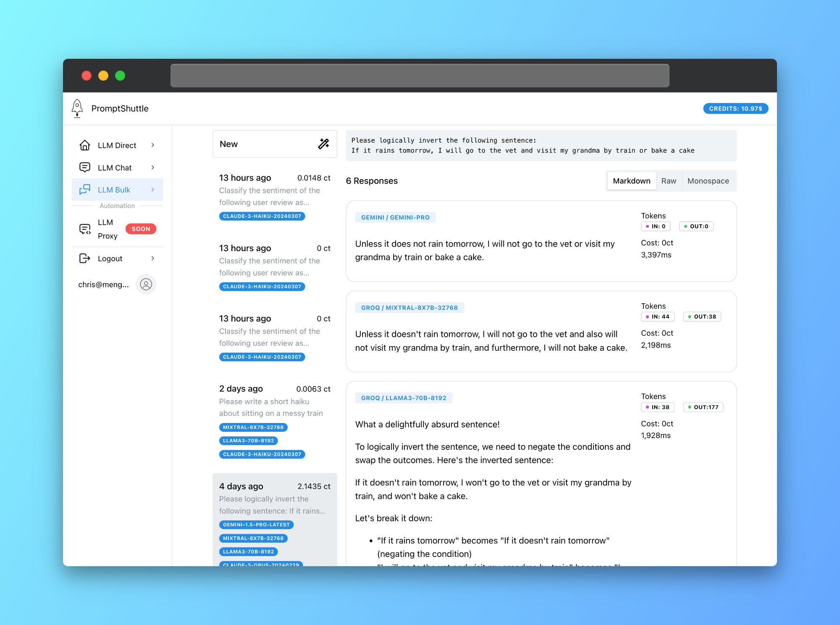Click chris@meng... account email
Image resolution: width=840 pixels, height=625 pixels.
point(103,284)
